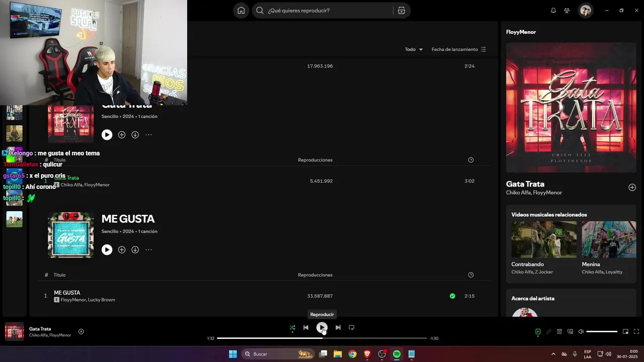Click 'Reproducciones' column header above ME GUSTA track

(x=315, y=275)
